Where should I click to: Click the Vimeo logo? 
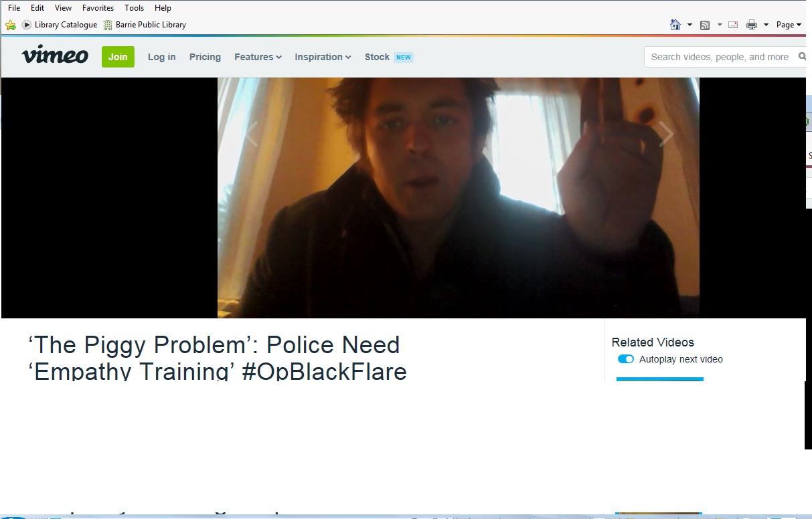point(55,56)
